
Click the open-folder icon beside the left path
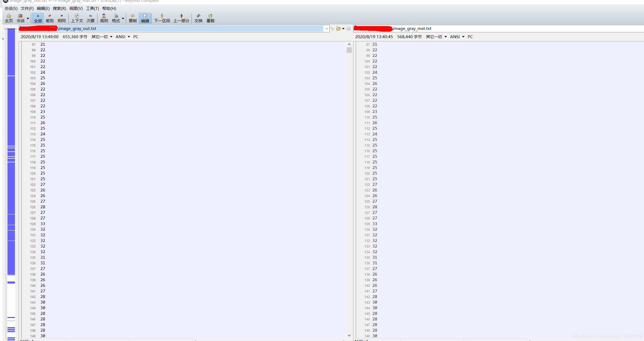coord(338,29)
